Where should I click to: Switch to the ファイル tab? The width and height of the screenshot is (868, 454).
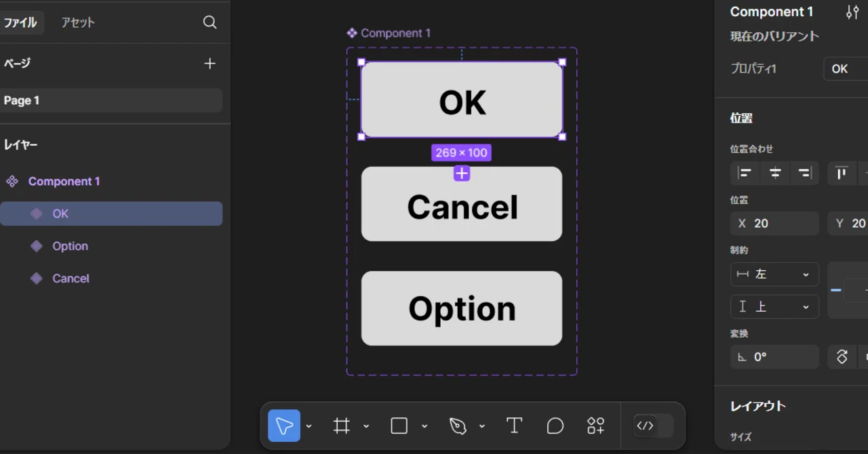point(21,22)
